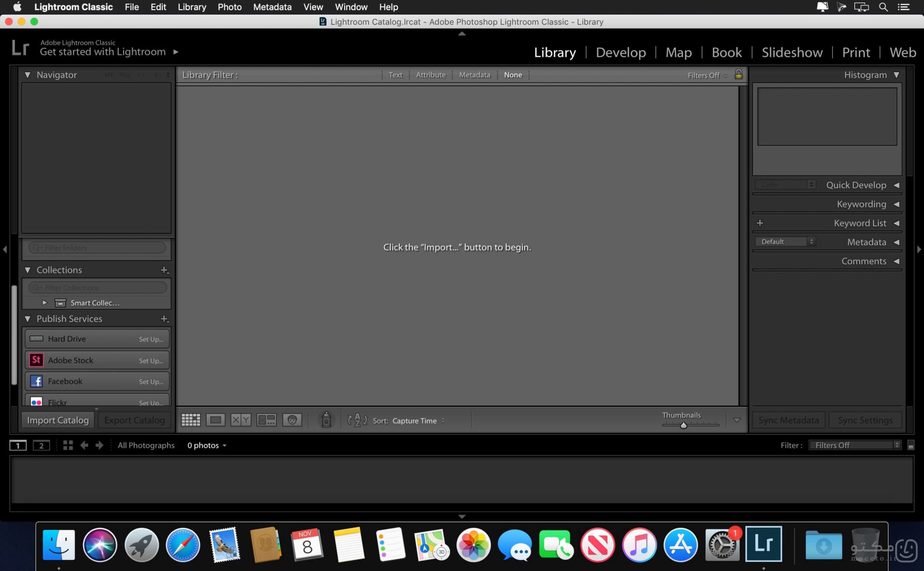924x571 pixels.
Task: Click the Adobe Stock service icon
Action: click(x=36, y=360)
